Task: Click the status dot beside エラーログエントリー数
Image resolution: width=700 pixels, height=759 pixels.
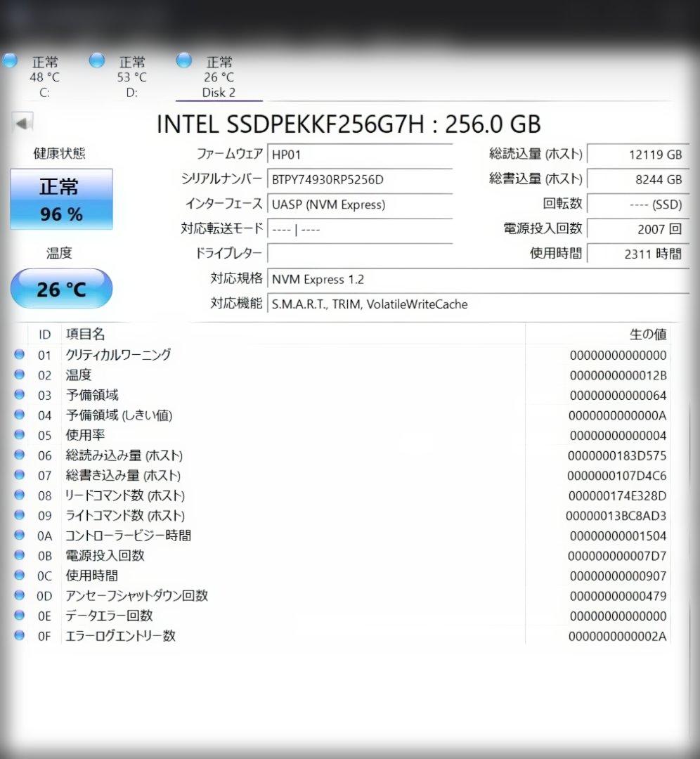Action: pyautogui.click(x=19, y=636)
